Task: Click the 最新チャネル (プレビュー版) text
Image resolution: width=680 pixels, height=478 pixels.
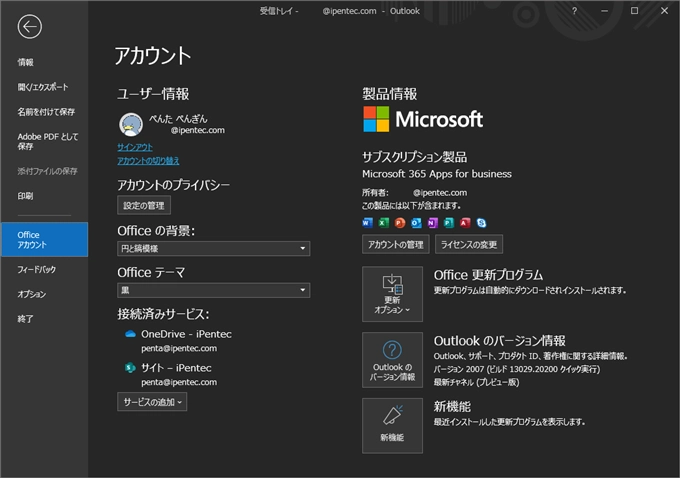Action: [476, 382]
